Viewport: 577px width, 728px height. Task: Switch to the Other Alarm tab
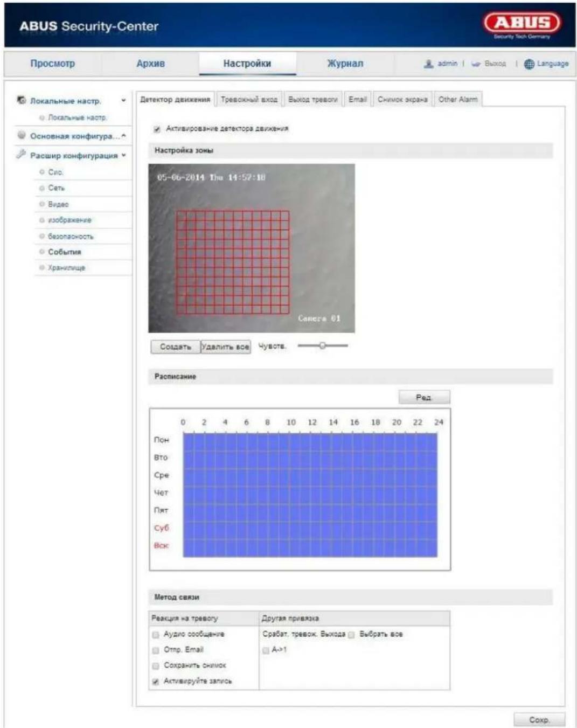point(458,99)
